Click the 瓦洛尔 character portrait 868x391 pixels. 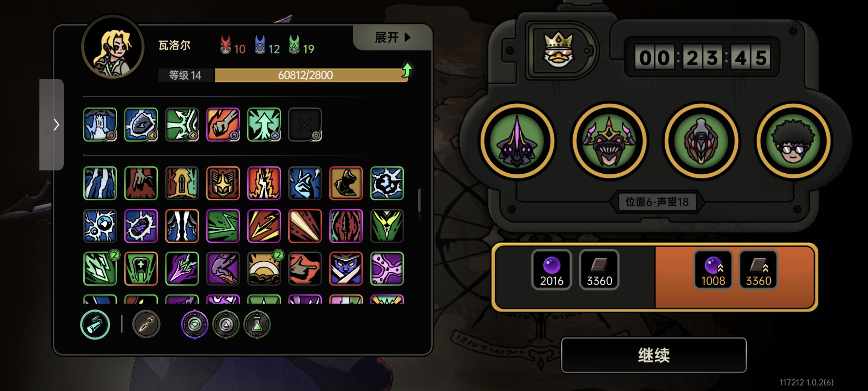pyautogui.click(x=113, y=47)
